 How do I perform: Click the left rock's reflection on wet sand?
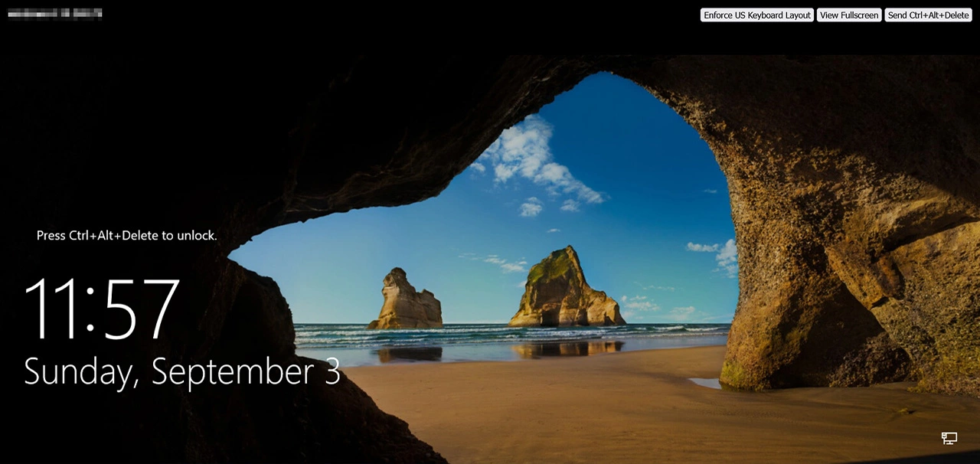410,354
